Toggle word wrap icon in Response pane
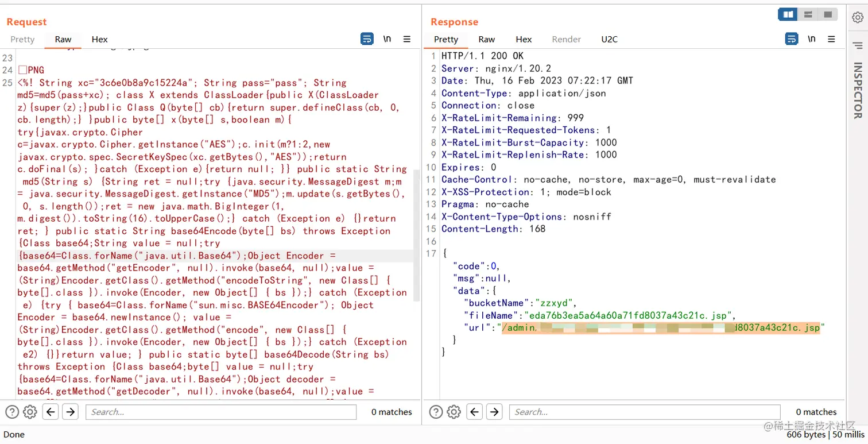This screenshot has height=444, width=868. [x=792, y=39]
